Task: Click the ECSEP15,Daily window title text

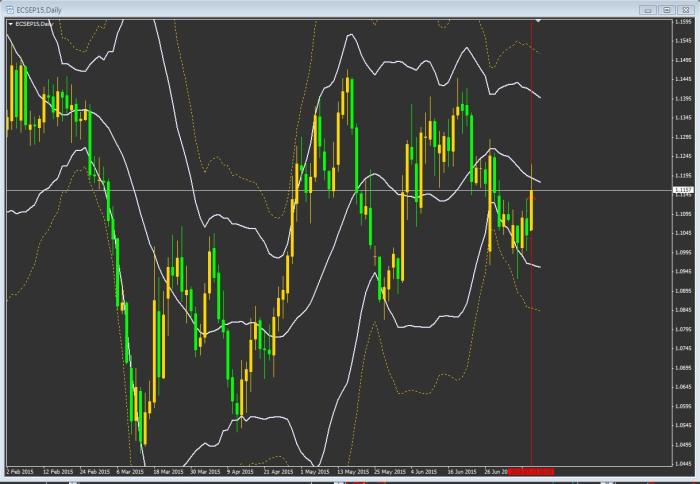Action: click(39, 10)
